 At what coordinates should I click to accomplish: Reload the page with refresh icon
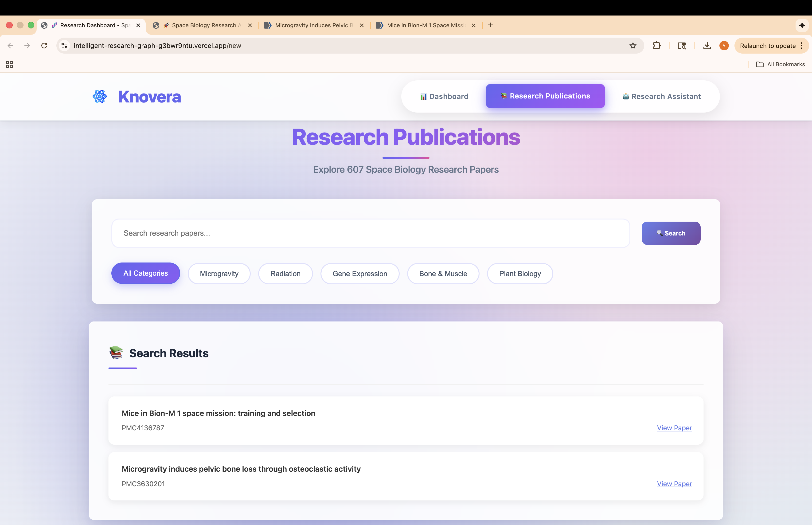pyautogui.click(x=44, y=46)
